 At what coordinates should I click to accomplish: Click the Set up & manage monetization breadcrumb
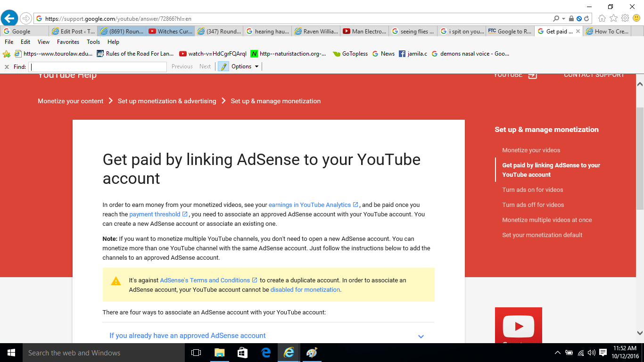(275, 101)
